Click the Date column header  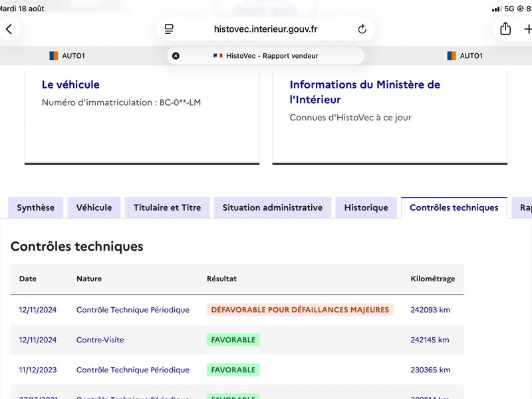(28, 279)
